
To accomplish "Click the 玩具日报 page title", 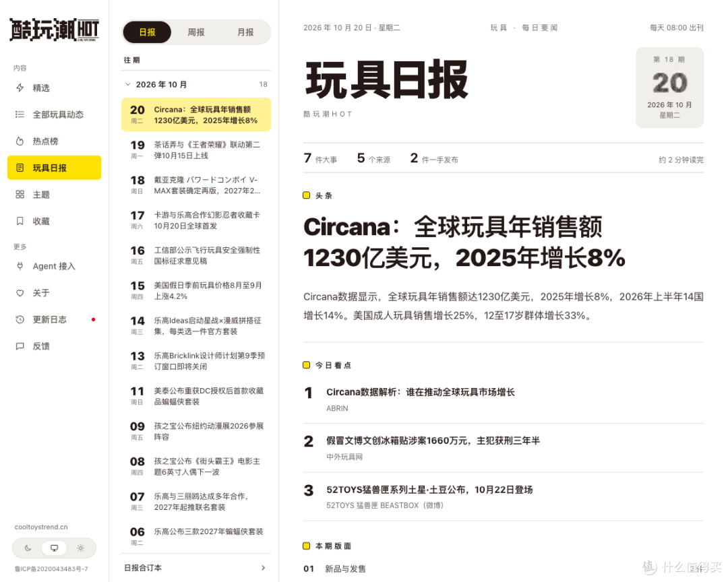I will (x=386, y=80).
